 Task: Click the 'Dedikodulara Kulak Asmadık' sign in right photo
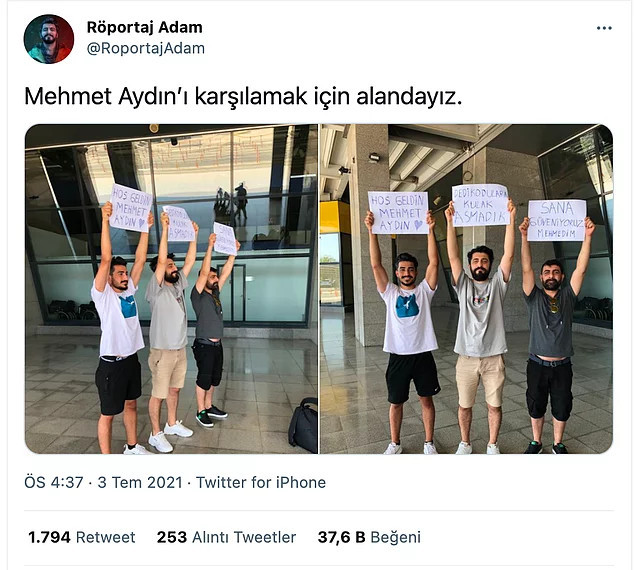click(480, 205)
